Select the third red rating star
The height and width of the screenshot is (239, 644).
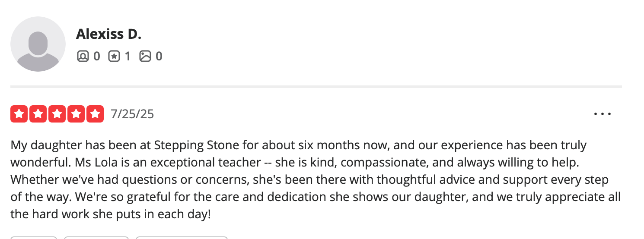pos(57,114)
